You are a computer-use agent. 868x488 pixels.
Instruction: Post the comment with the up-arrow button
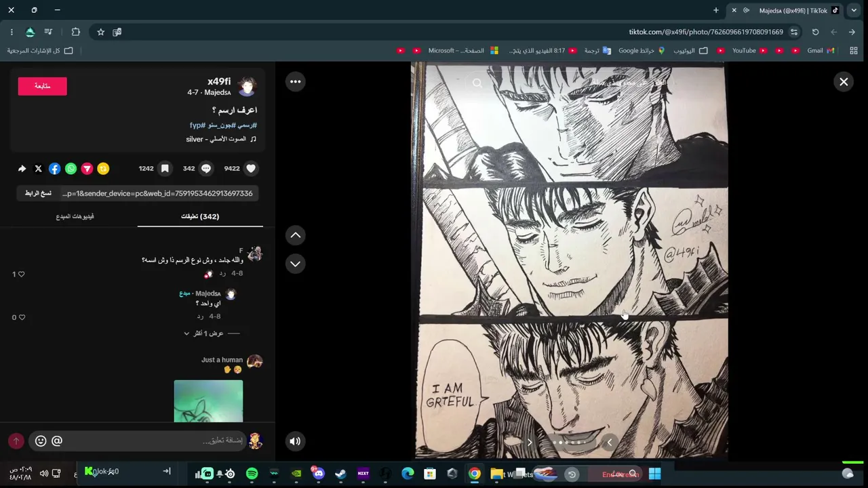(16, 441)
